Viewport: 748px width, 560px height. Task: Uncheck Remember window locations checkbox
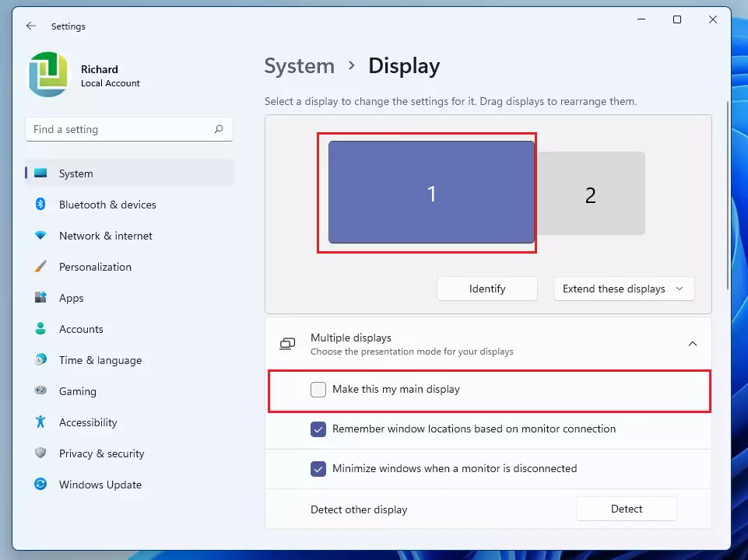(318, 429)
